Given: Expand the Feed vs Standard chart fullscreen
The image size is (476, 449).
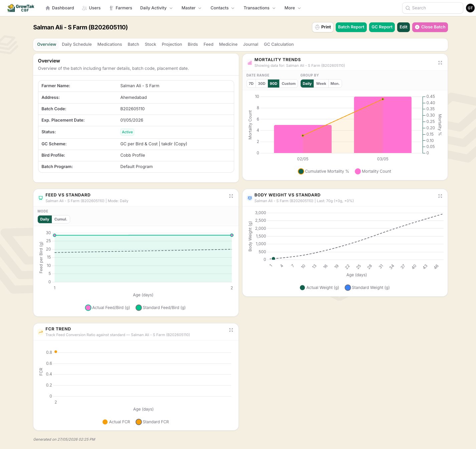Looking at the screenshot, I should pyautogui.click(x=231, y=196).
